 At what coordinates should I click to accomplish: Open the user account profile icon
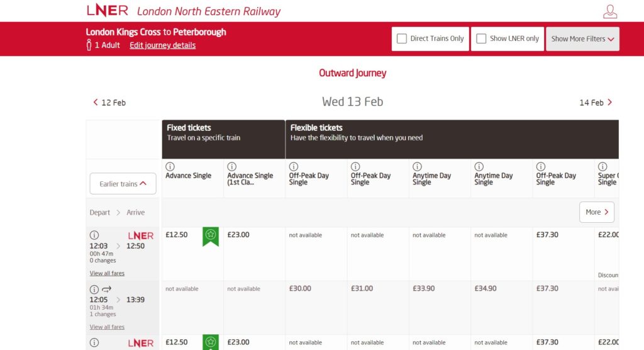tap(609, 11)
